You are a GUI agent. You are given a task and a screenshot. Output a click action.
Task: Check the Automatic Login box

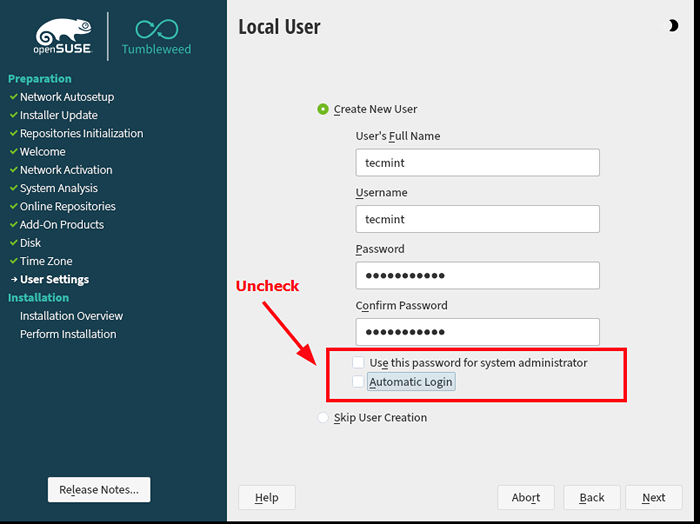click(358, 382)
